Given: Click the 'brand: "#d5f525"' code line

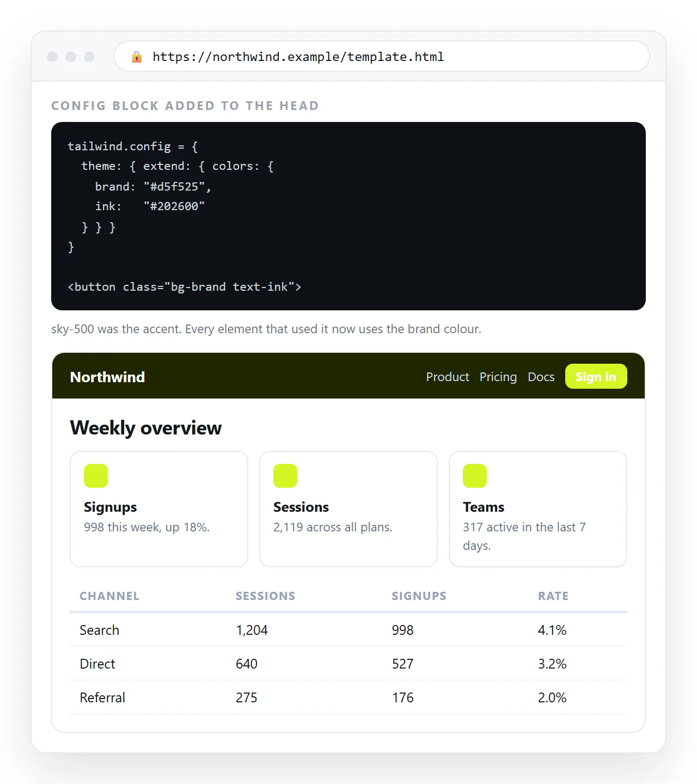Looking at the screenshot, I should coord(153,186).
